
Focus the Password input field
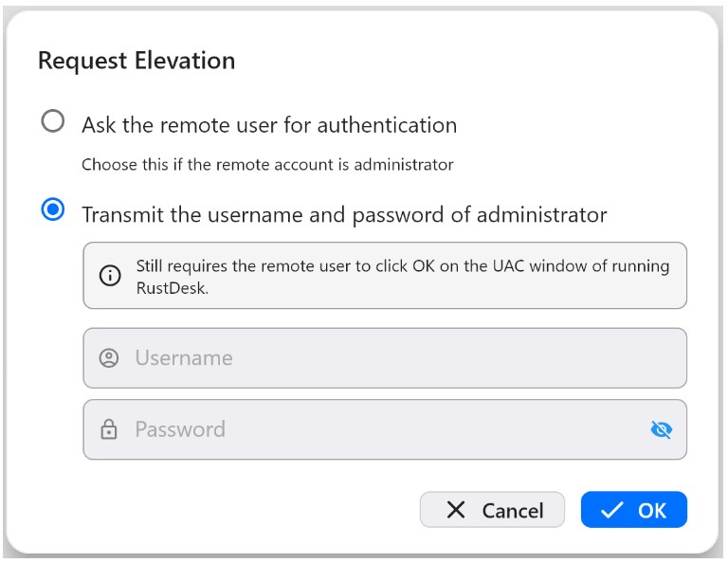pyautogui.click(x=379, y=430)
